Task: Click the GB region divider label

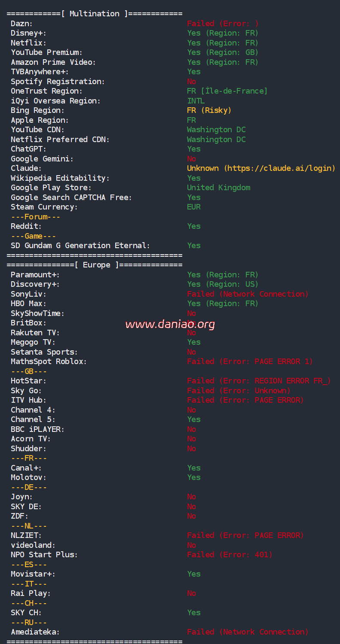Action: (29, 371)
